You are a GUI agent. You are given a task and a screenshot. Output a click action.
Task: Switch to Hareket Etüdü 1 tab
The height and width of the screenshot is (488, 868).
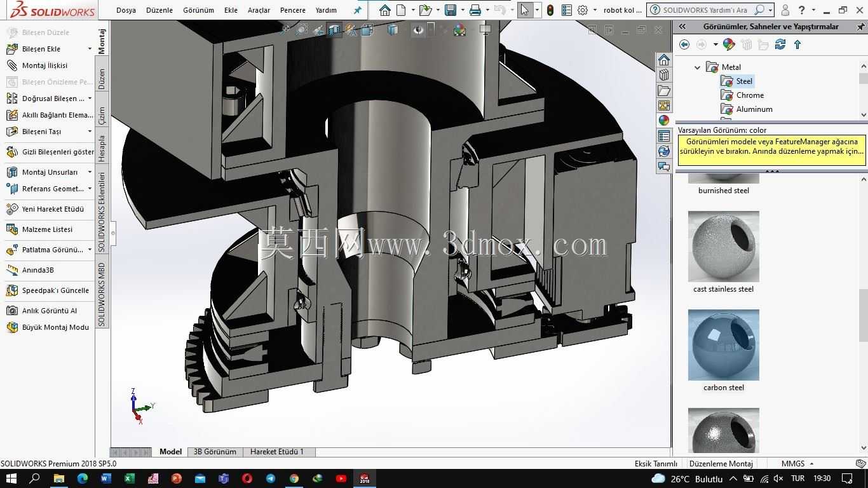277,452
